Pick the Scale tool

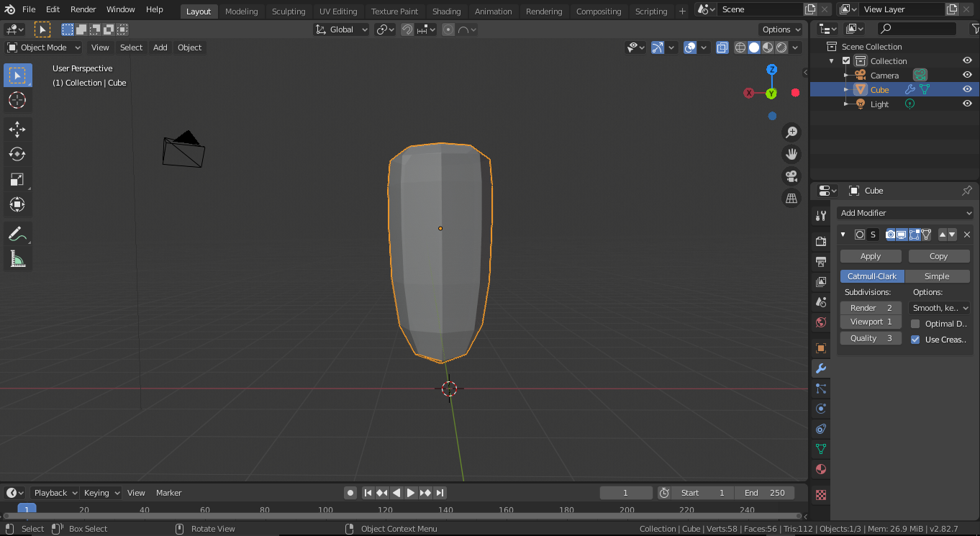point(17,179)
